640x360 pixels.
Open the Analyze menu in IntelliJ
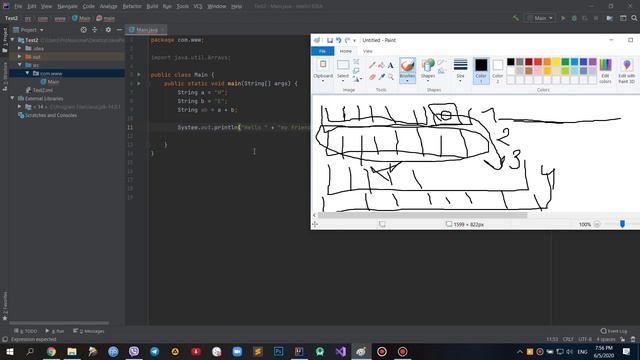point(109,7)
